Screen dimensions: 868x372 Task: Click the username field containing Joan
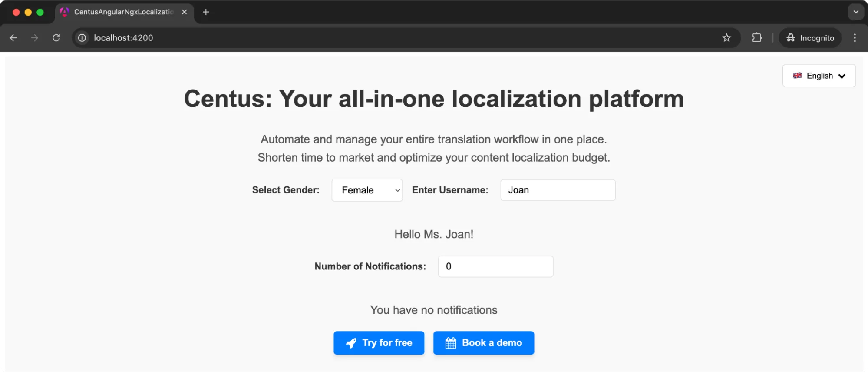click(x=558, y=190)
